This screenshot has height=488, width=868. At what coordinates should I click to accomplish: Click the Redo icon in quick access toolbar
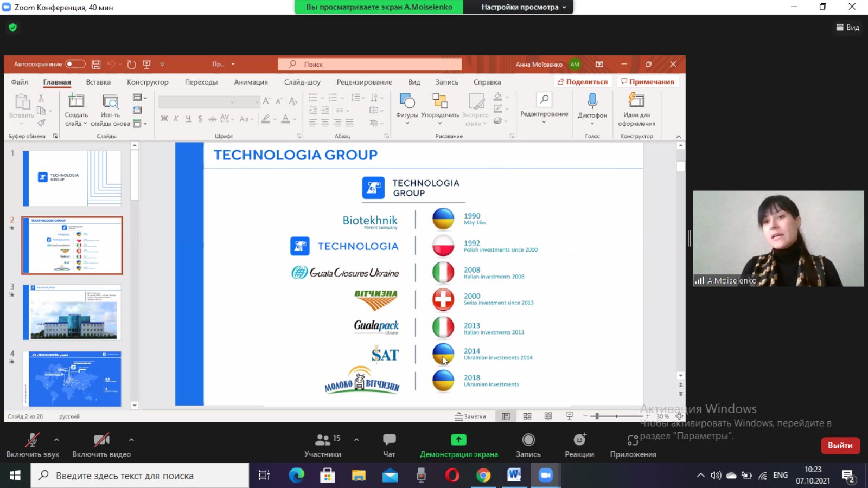tap(131, 65)
